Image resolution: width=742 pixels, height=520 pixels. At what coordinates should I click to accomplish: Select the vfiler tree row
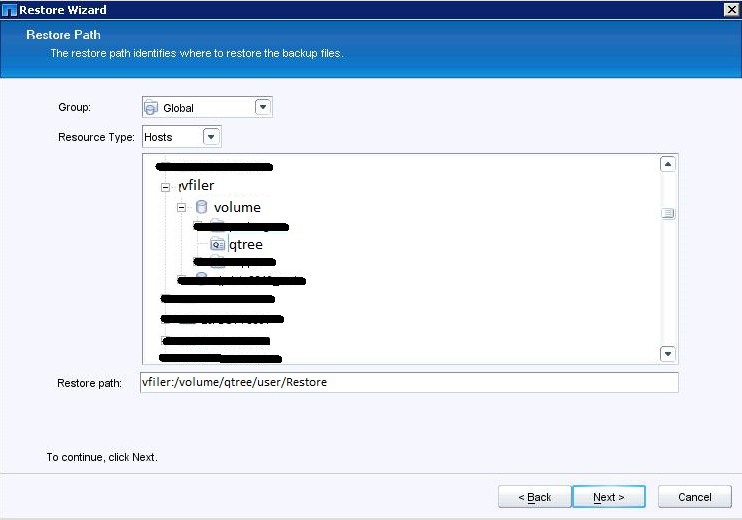point(197,185)
